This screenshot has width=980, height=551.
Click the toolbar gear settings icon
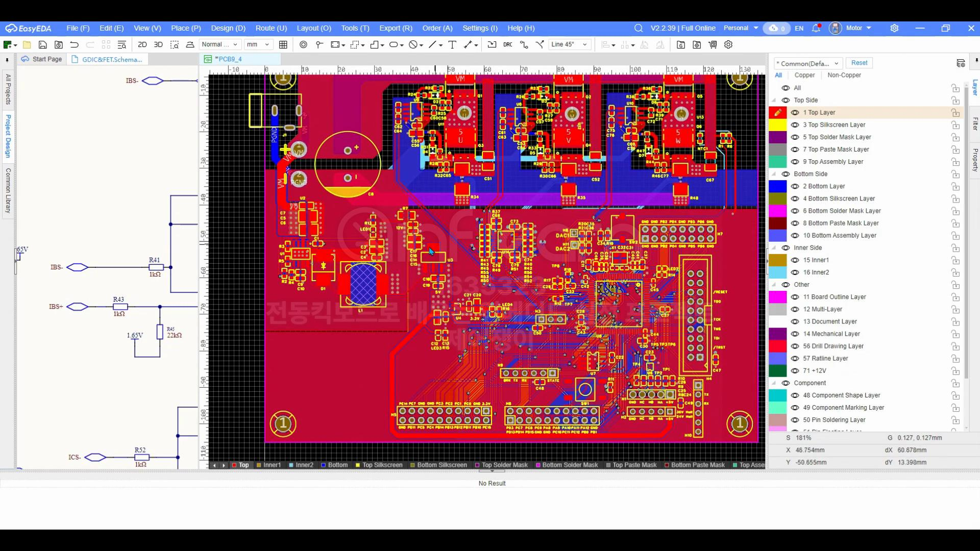(x=728, y=44)
